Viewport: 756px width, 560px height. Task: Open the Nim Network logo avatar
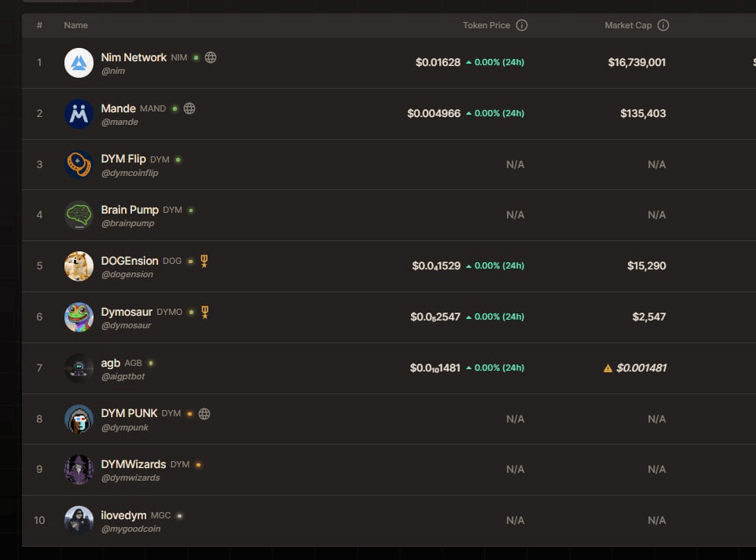(x=79, y=63)
